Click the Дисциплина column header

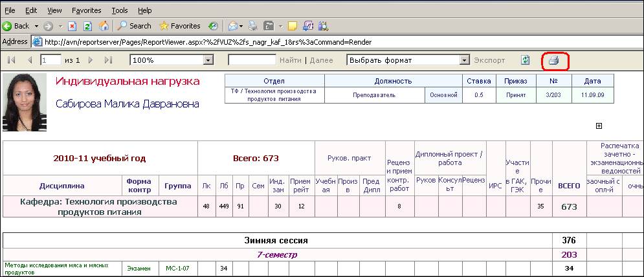pyautogui.click(x=62, y=186)
